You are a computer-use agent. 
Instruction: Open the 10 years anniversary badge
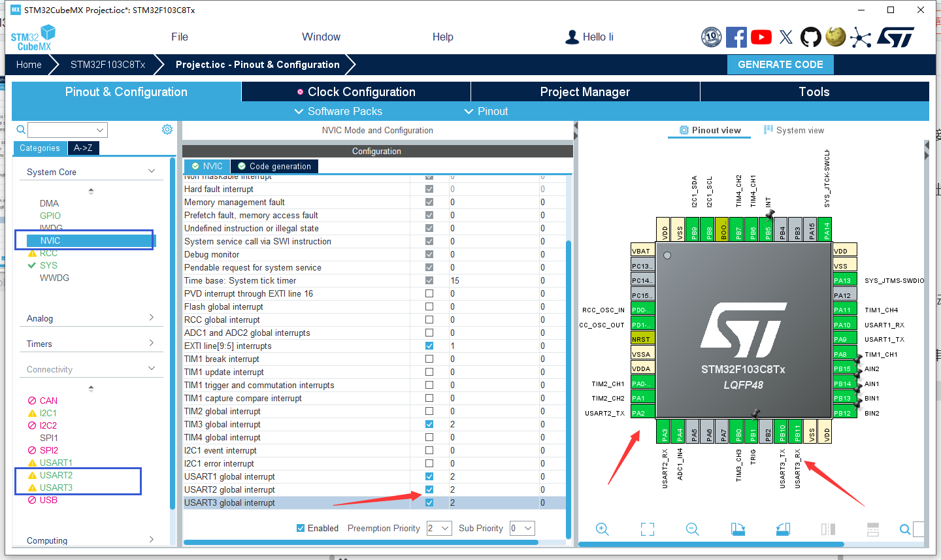[x=711, y=37]
